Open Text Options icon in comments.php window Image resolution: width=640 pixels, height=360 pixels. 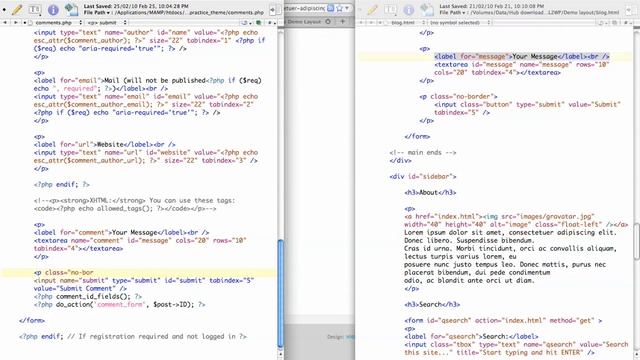coord(35,9)
